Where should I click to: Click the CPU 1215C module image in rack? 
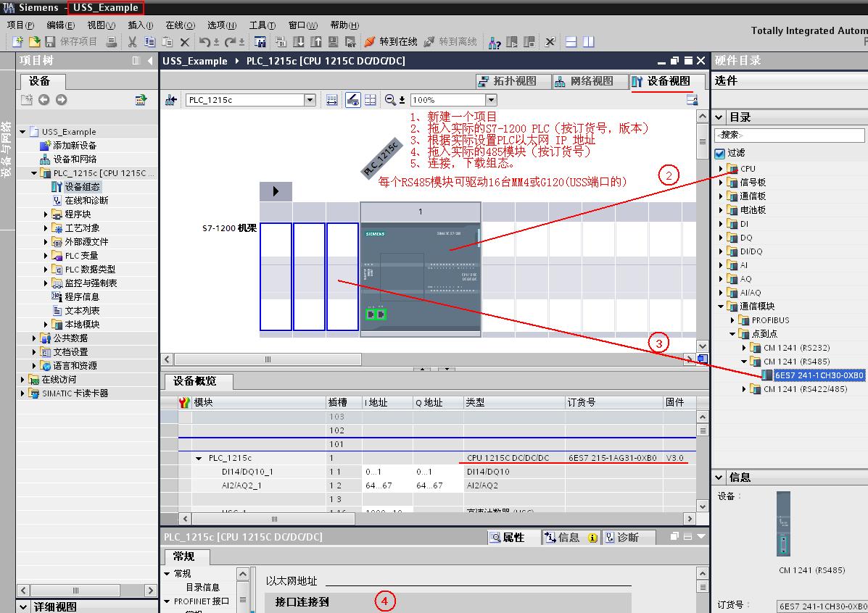(420, 278)
